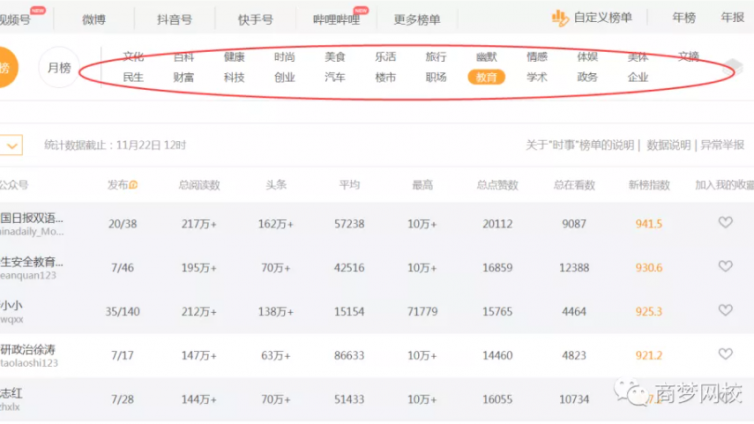This screenshot has width=754, height=424.
Task: Open the 数据说明 link
Action: tap(668, 145)
